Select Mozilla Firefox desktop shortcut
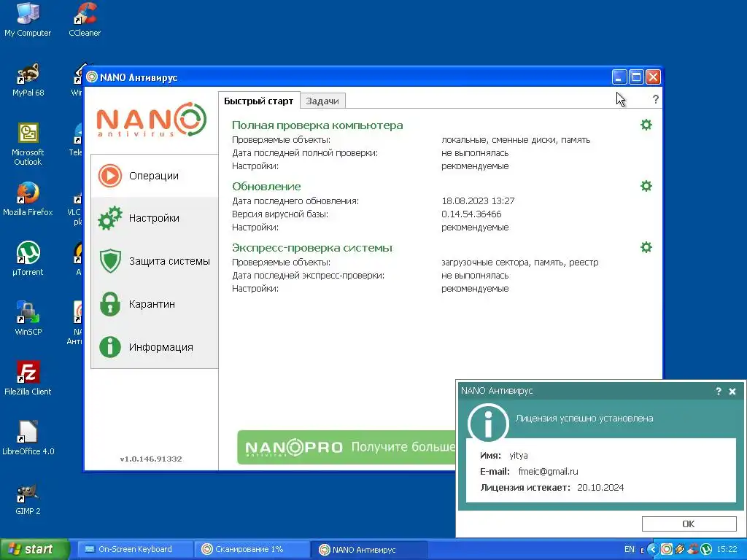747x560 pixels. (28, 199)
